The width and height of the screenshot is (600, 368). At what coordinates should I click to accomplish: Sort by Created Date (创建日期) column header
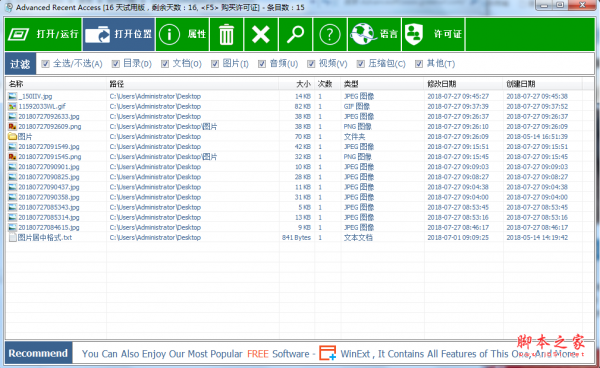click(543, 84)
